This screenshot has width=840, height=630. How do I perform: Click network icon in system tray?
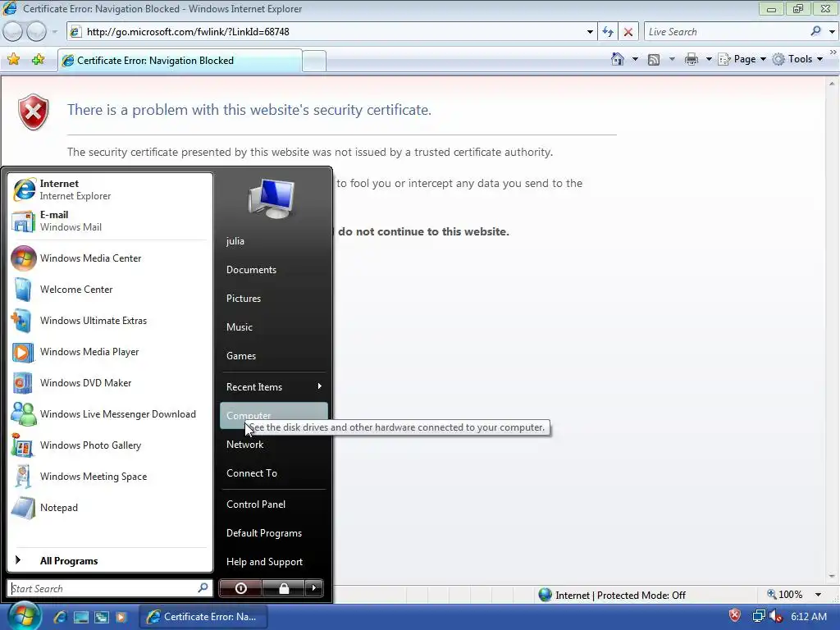click(759, 617)
